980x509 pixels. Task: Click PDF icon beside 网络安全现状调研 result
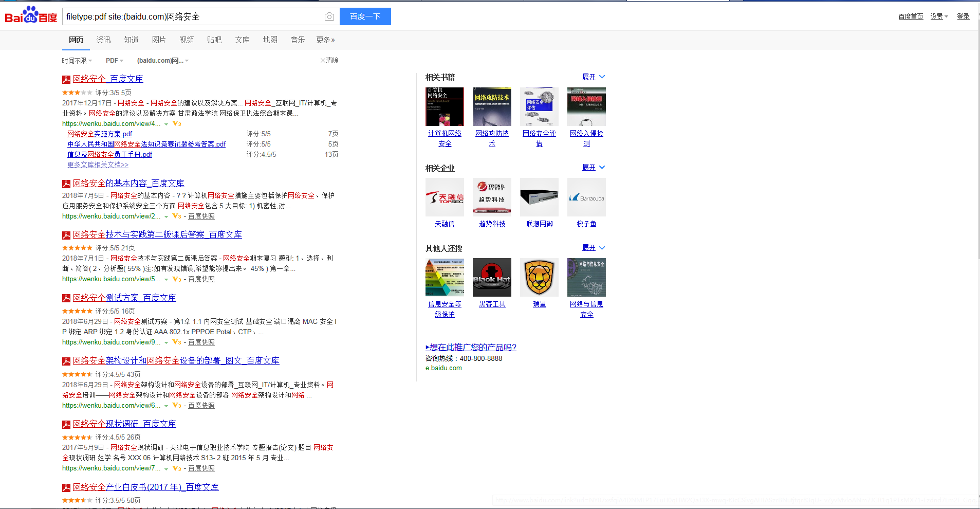point(66,424)
